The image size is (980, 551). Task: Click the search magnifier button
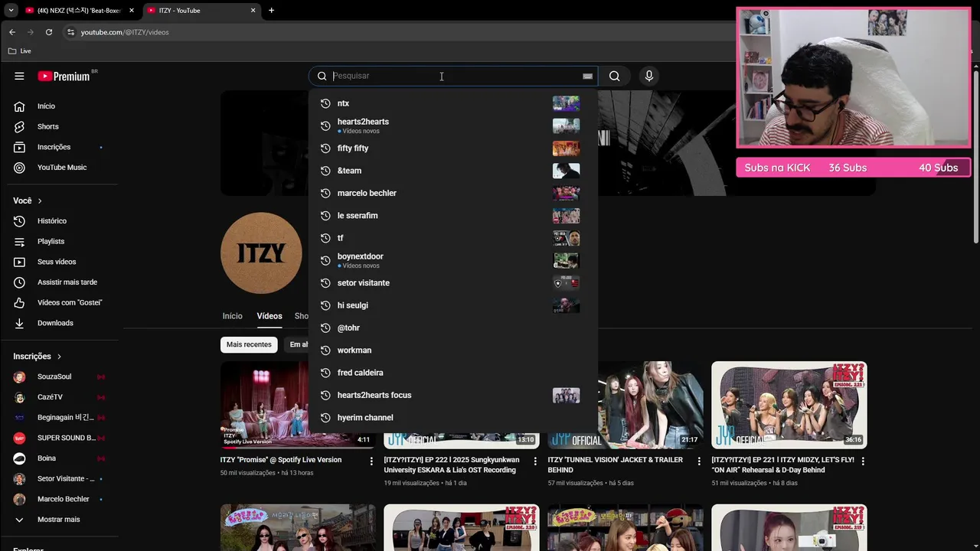pyautogui.click(x=614, y=76)
